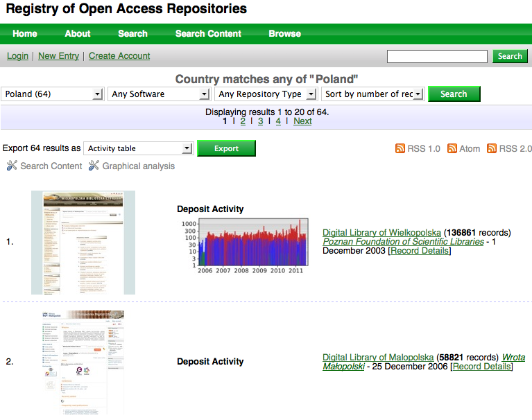The height and width of the screenshot is (420, 532).
Task: Click the Malopolska library website thumbnail
Action: (x=83, y=362)
